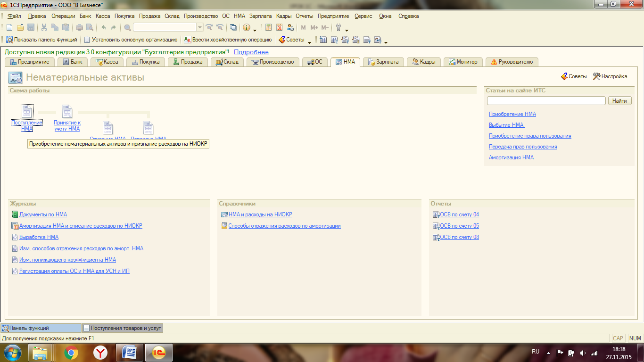The width and height of the screenshot is (644, 362).
Task: Open Документы по НМА journal
Action: point(43,214)
